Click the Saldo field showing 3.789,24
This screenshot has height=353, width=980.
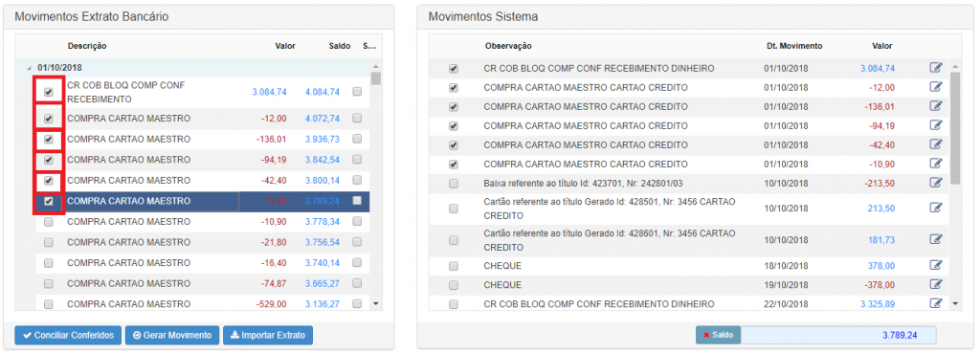point(838,335)
